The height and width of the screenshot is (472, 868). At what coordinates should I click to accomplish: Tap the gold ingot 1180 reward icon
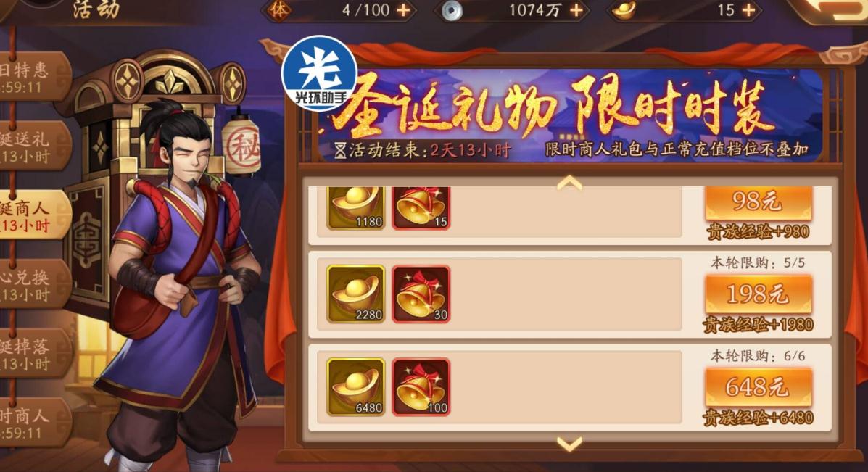coord(355,208)
